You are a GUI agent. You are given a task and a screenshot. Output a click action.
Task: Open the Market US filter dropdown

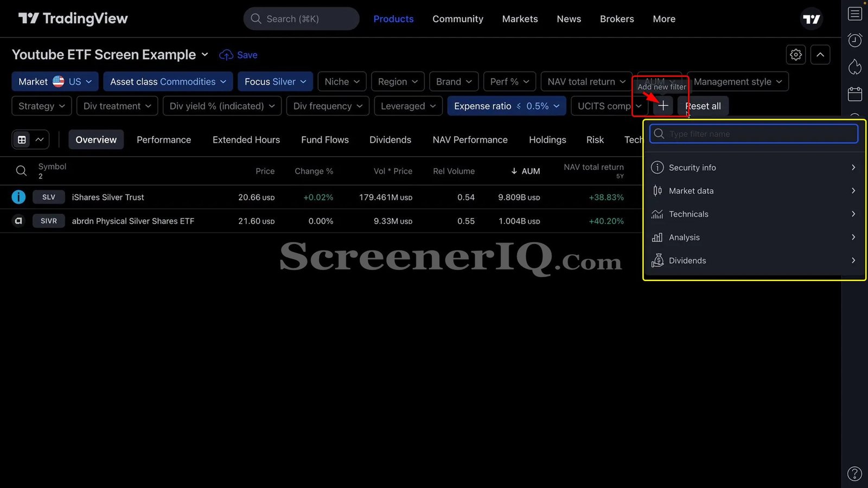tap(55, 81)
